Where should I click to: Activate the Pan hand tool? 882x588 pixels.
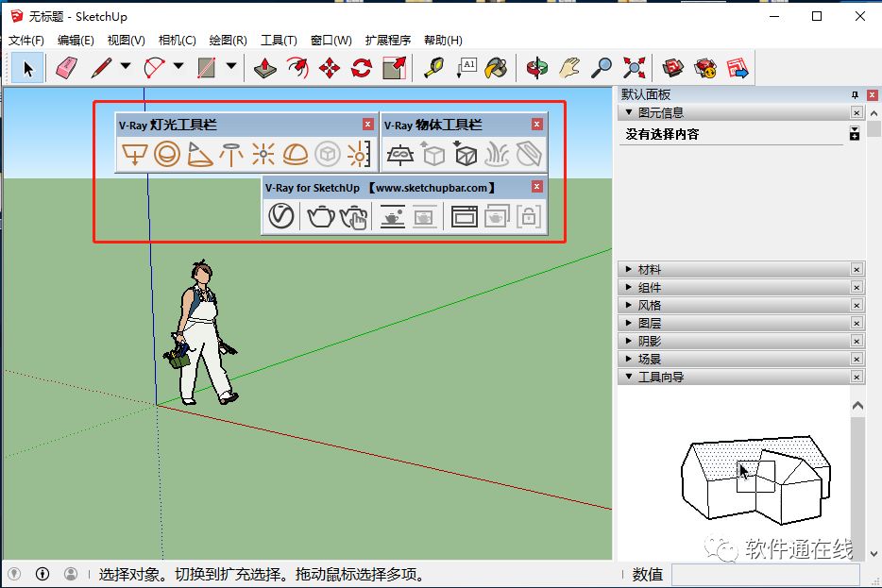(x=569, y=68)
